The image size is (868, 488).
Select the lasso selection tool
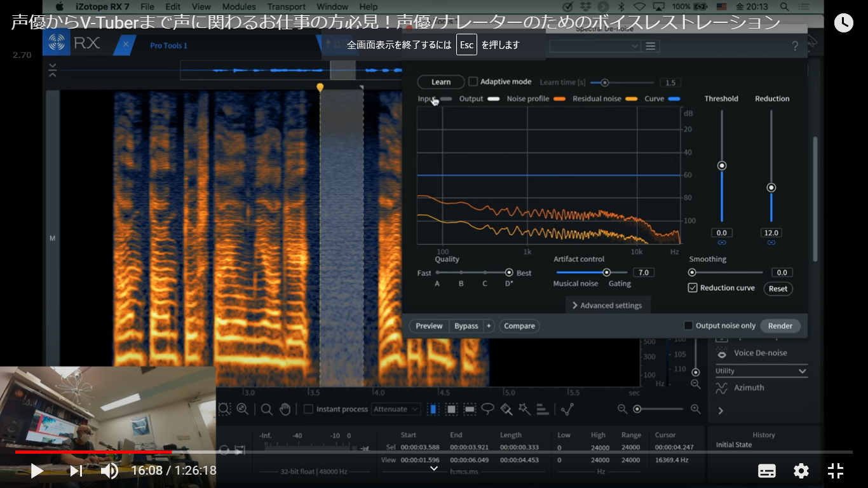[x=488, y=409]
